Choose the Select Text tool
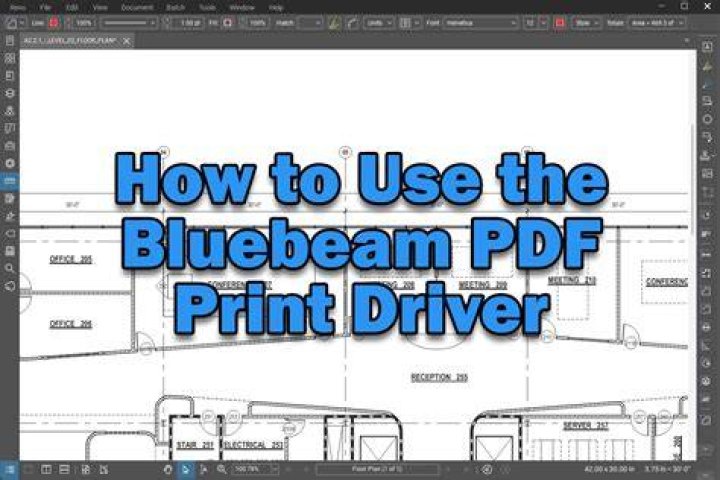 point(203,469)
